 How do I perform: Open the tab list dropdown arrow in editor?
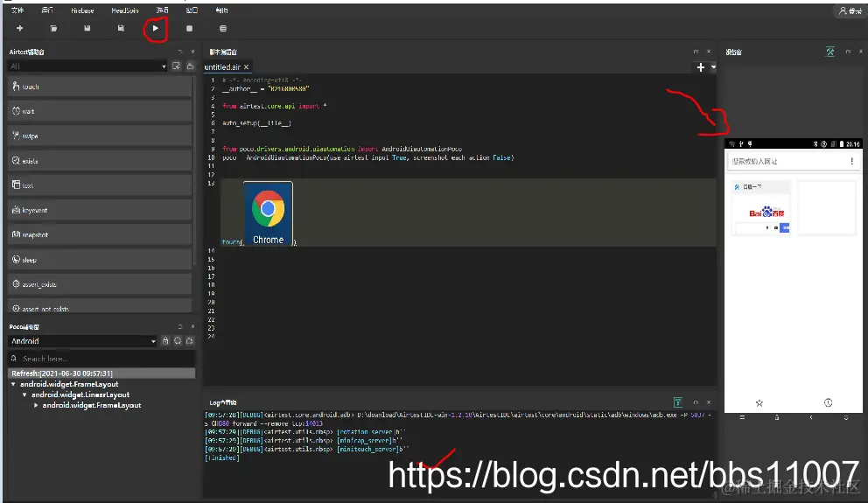(x=713, y=67)
